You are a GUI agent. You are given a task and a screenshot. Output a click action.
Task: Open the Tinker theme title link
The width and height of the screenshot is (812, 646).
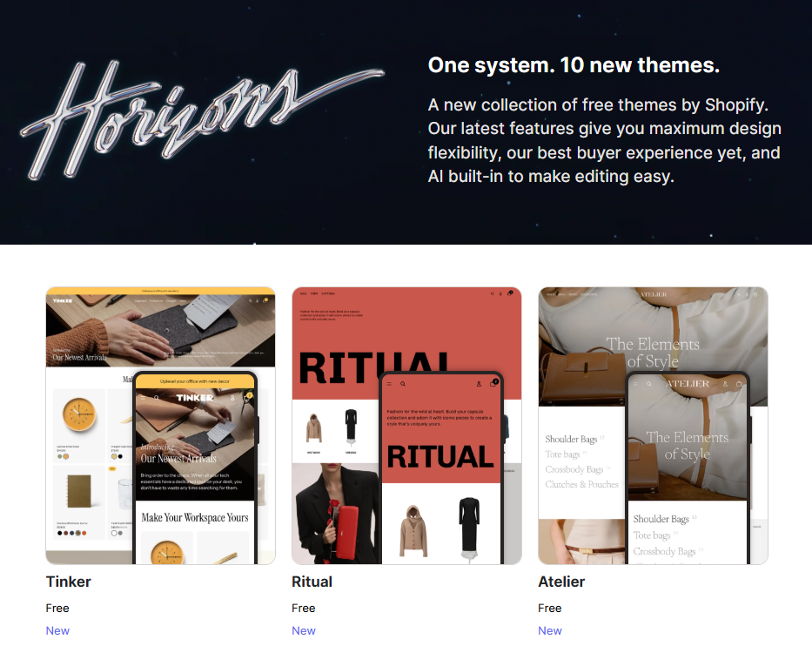tap(69, 582)
